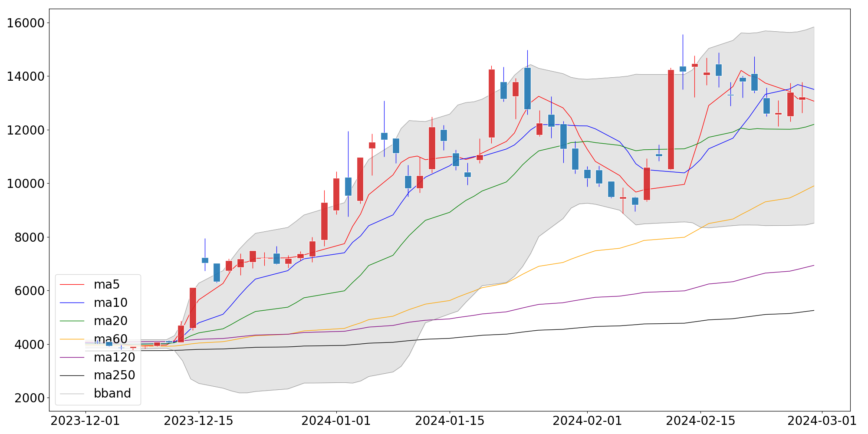Image resolution: width=868 pixels, height=434 pixels.
Task: Click the purple ma120 legend line swatch
Action: pyautogui.click(x=72, y=358)
